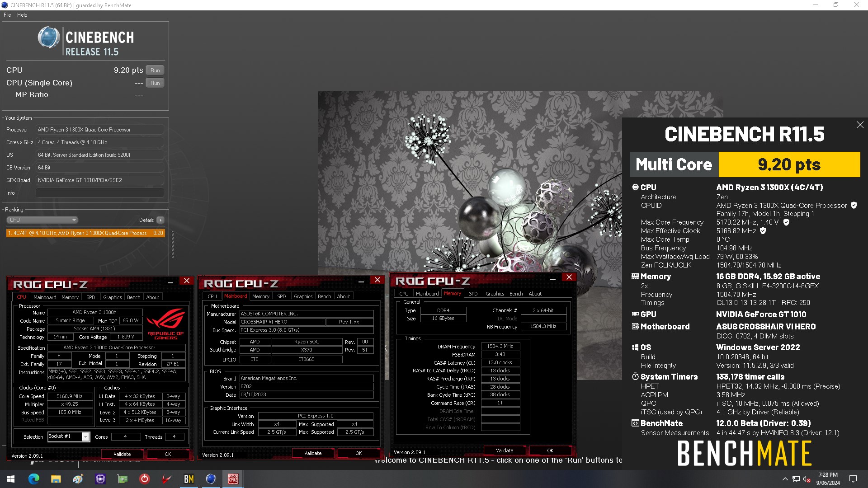Run the CPU Single Core benchmark
Viewport: 868px width, 488px height.
coord(155,83)
